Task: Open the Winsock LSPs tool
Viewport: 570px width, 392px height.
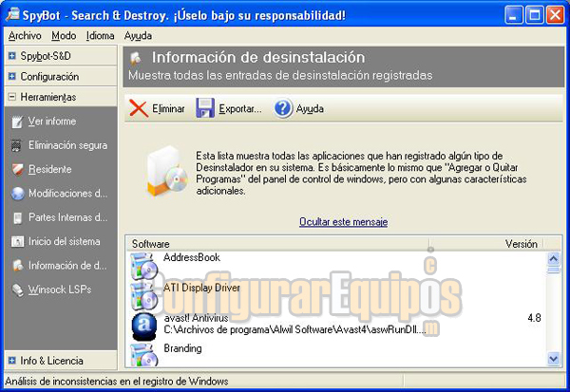Action: [60, 289]
